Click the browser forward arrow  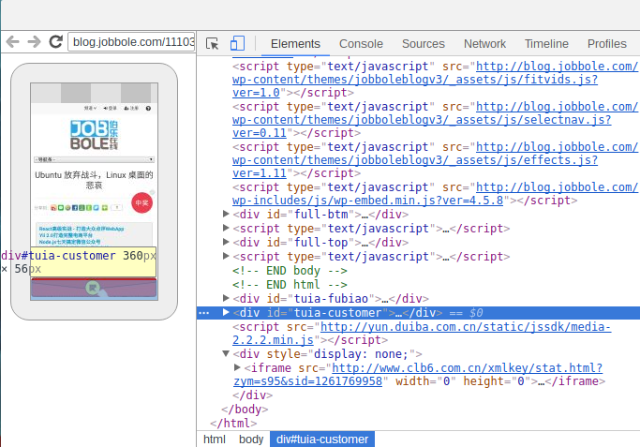pyautogui.click(x=34, y=42)
